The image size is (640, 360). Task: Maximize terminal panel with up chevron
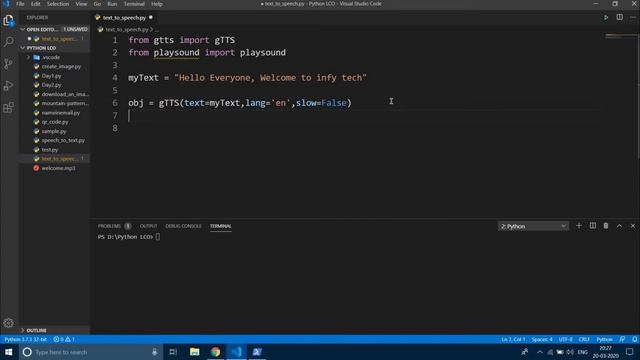click(x=619, y=226)
